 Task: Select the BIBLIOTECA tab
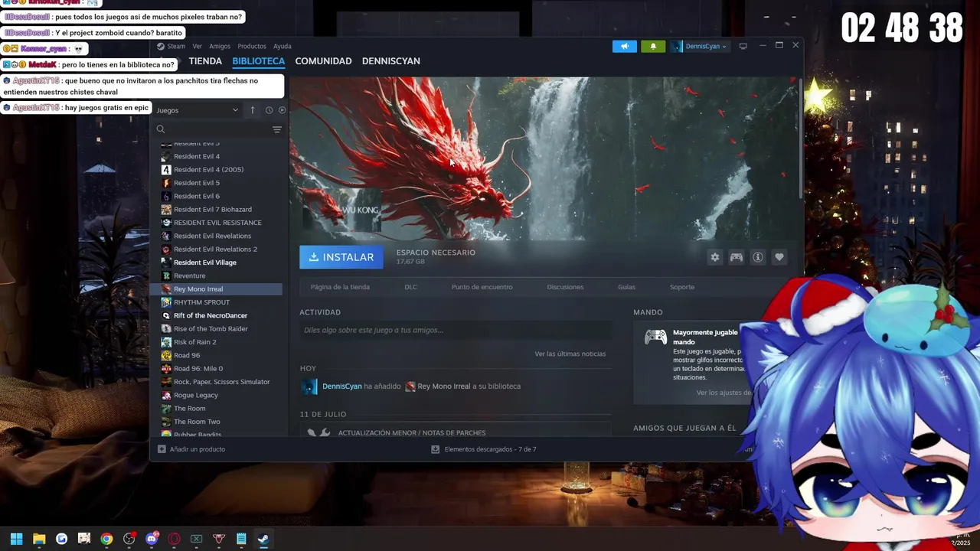coord(259,61)
